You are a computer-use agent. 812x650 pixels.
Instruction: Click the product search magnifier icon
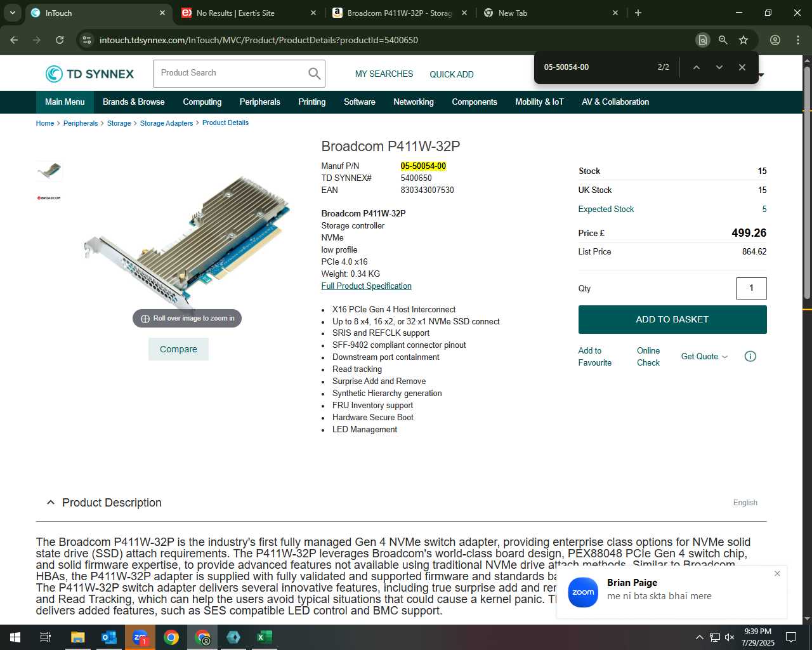[314, 74]
